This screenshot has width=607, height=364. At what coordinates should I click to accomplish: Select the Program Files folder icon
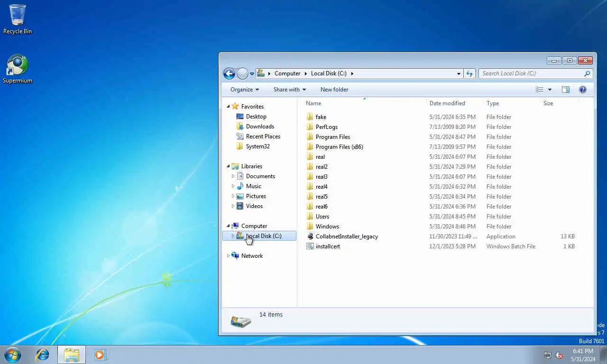(310, 137)
